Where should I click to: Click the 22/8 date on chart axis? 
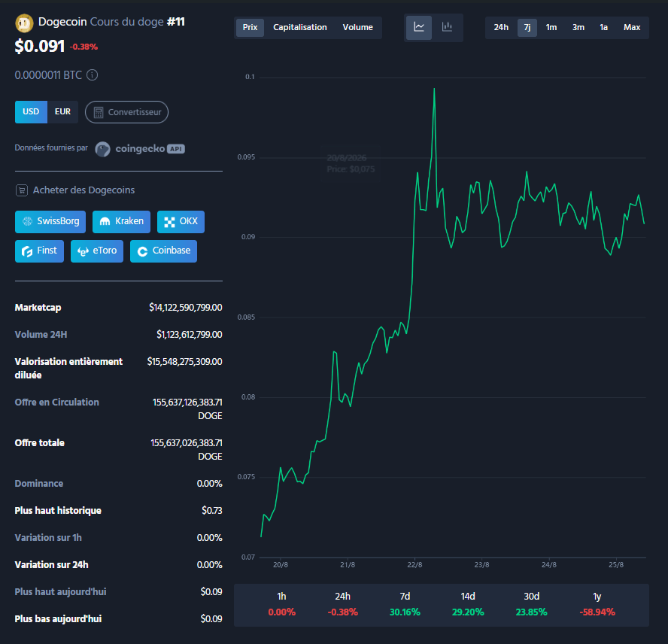414,565
